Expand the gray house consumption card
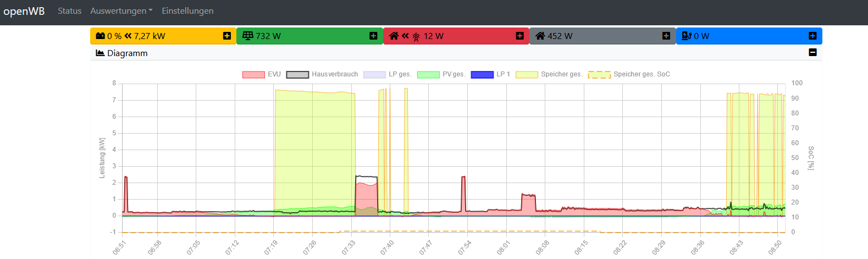 coord(666,36)
